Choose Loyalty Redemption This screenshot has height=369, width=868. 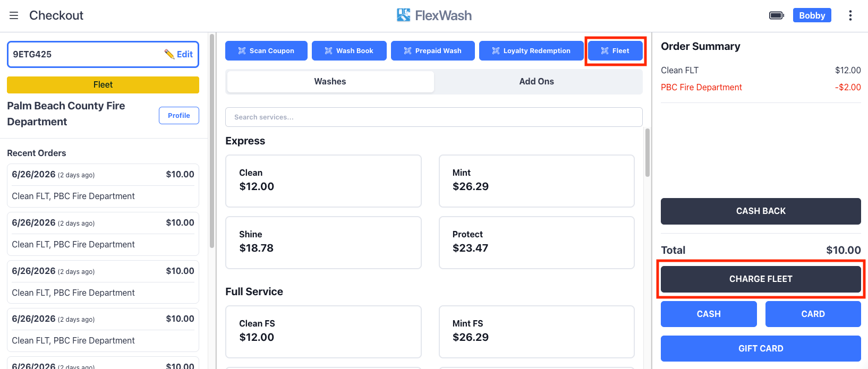click(x=531, y=51)
